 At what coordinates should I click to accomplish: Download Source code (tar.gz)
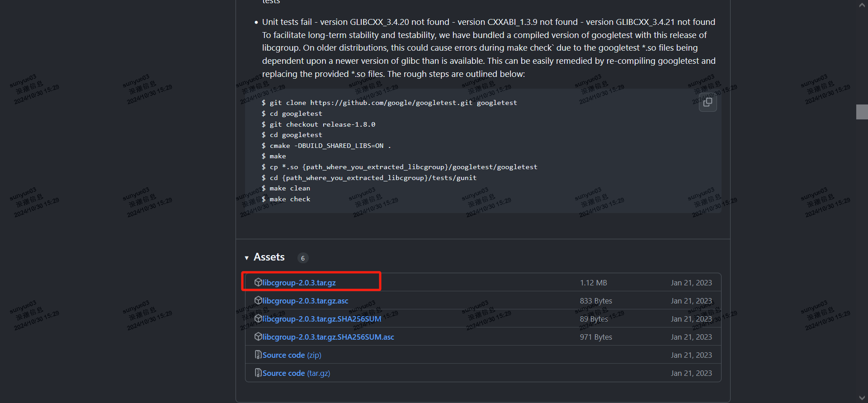pyautogui.click(x=297, y=373)
